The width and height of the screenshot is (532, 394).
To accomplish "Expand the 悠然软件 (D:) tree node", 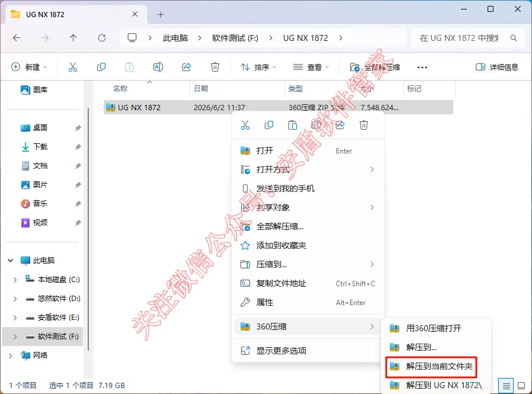I will tap(15, 299).
